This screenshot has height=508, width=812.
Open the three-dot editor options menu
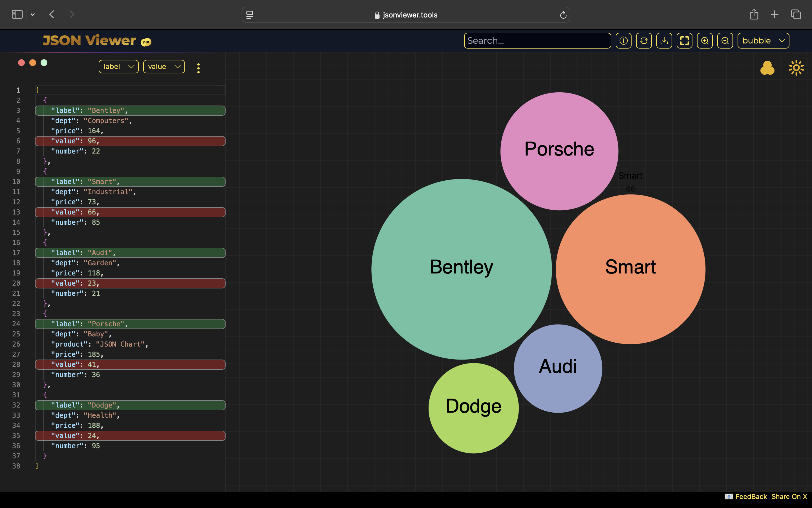click(x=198, y=68)
